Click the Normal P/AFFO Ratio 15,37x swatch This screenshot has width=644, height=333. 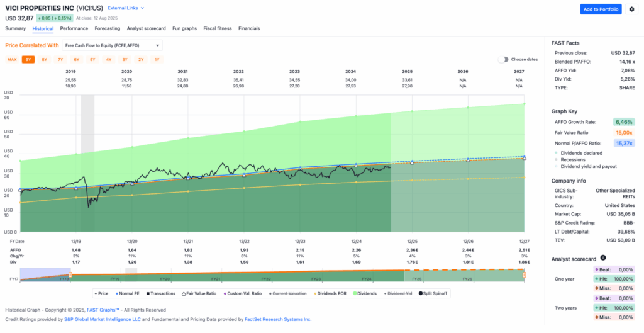[x=625, y=143]
